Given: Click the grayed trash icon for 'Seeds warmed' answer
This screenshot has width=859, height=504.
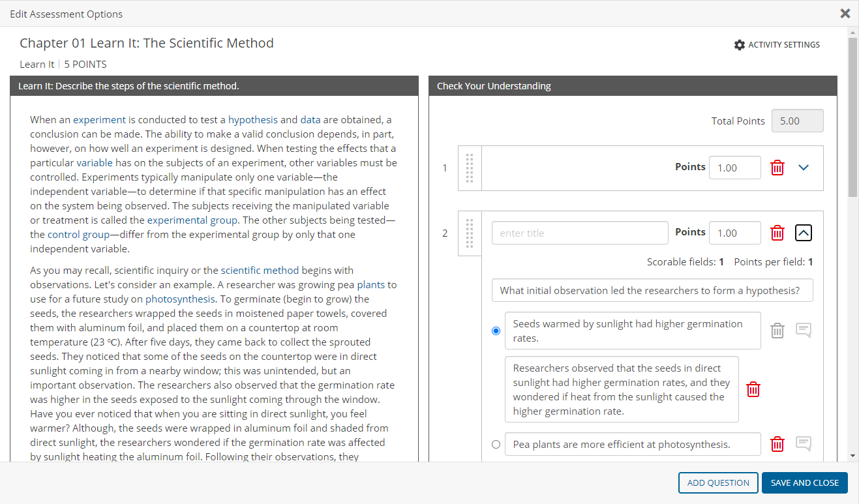Looking at the screenshot, I should point(777,331).
